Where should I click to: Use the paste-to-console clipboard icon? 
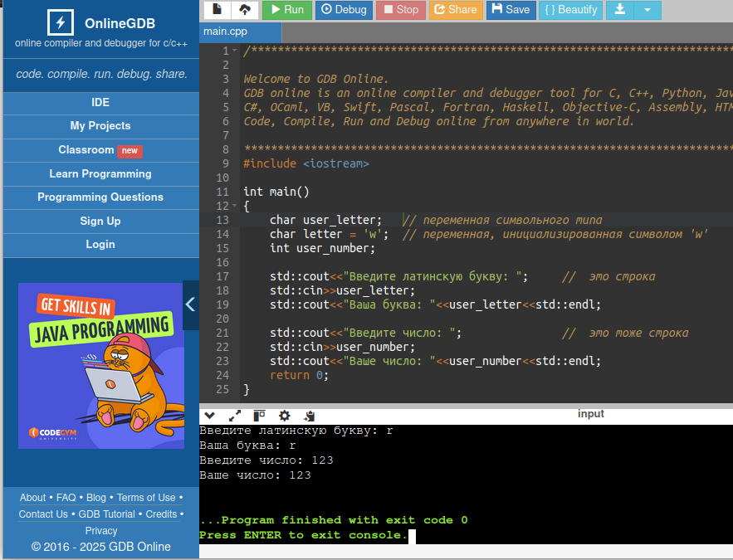pos(309,416)
